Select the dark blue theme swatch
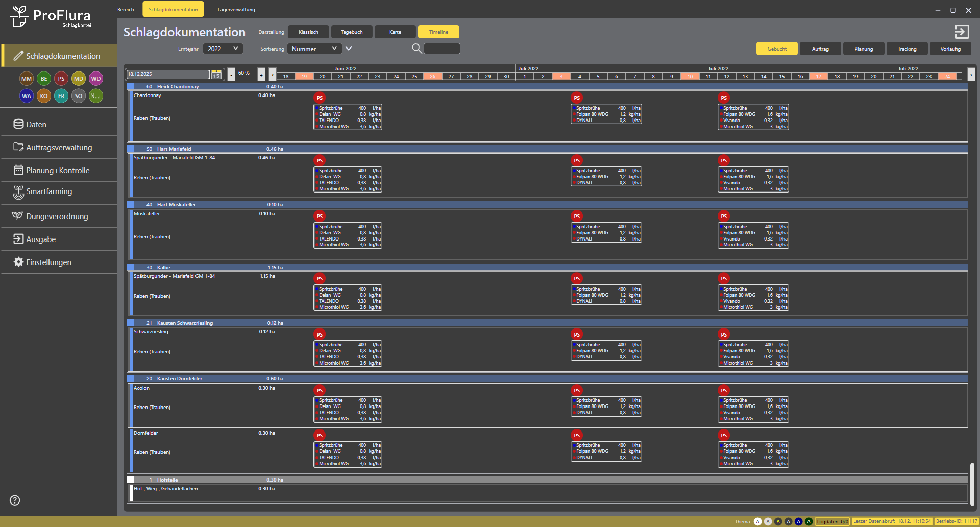Viewport: 980px width, 527px height. (798, 521)
